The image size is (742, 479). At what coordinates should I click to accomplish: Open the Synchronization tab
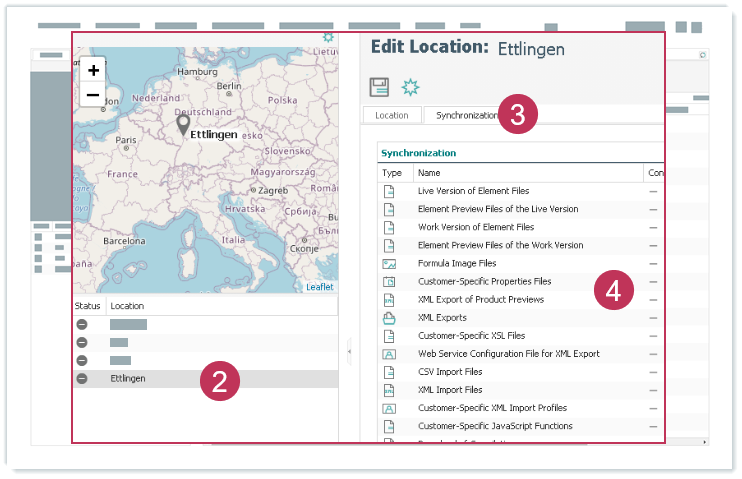(x=465, y=115)
